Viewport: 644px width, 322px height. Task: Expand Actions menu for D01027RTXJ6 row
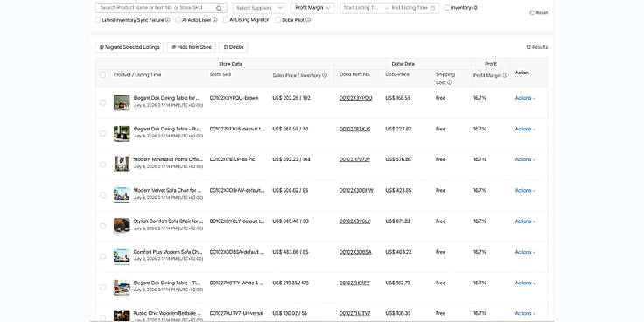pos(525,129)
